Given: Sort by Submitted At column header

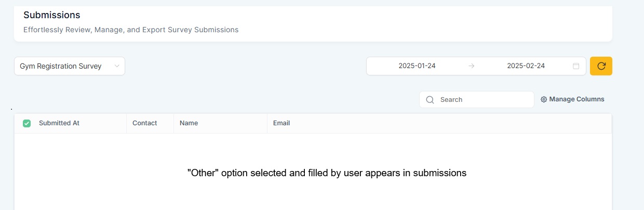Looking at the screenshot, I should 59,123.
